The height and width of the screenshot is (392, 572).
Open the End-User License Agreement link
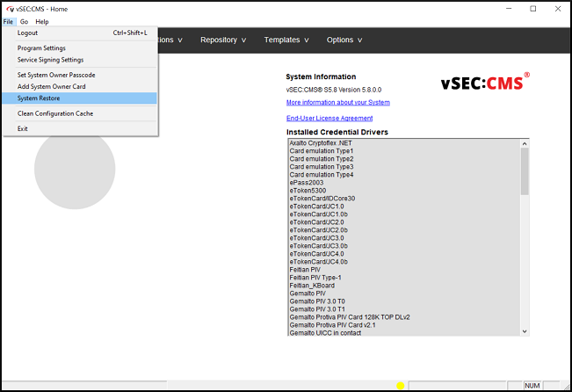(x=329, y=119)
